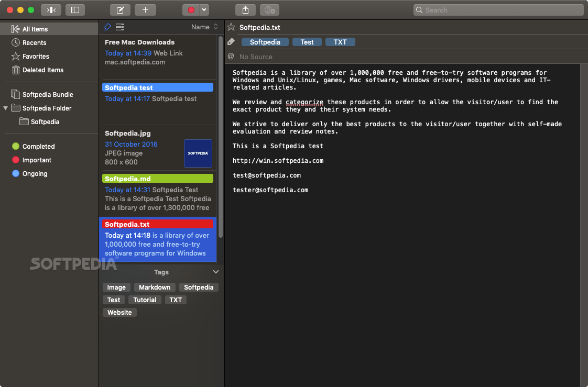This screenshot has height=387, width=588.
Task: Open Recents in the sidebar
Action: point(49,43)
